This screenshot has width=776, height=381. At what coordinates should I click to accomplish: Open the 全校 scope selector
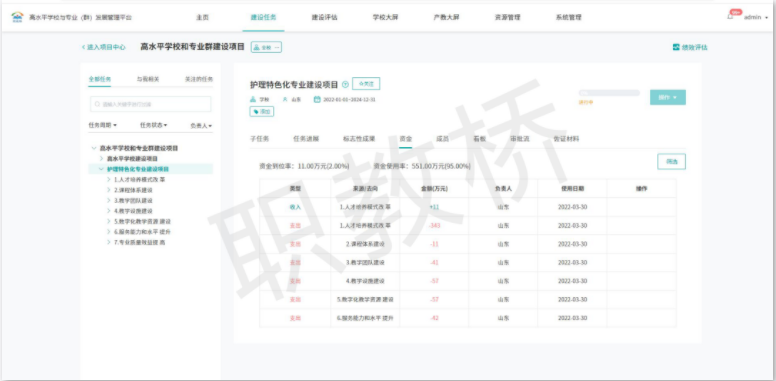coord(266,48)
